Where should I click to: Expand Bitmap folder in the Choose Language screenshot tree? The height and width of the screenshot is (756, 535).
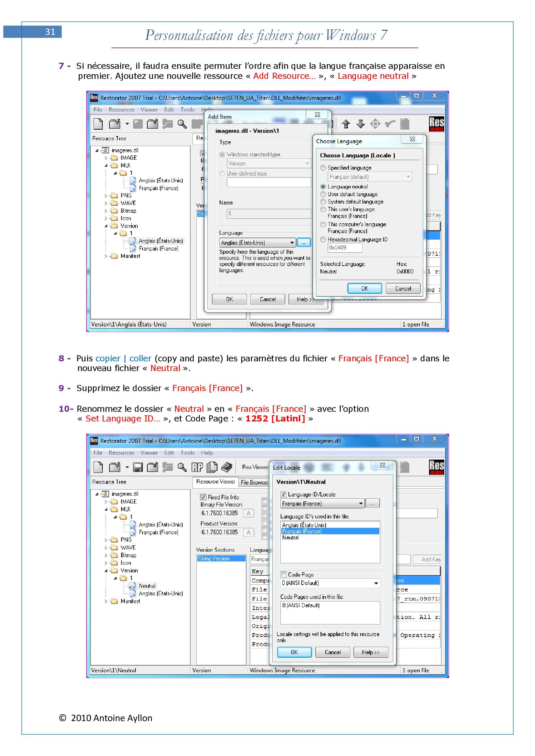pos(106,211)
